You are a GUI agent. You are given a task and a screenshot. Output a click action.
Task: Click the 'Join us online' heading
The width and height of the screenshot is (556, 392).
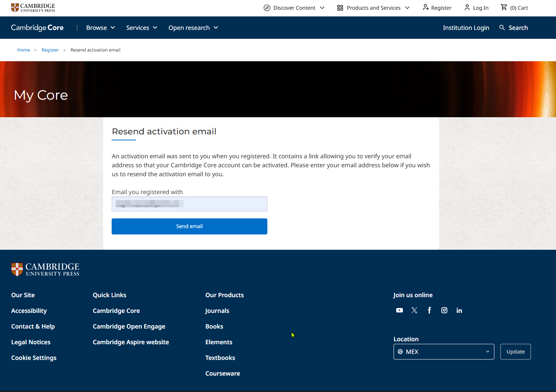coord(413,295)
